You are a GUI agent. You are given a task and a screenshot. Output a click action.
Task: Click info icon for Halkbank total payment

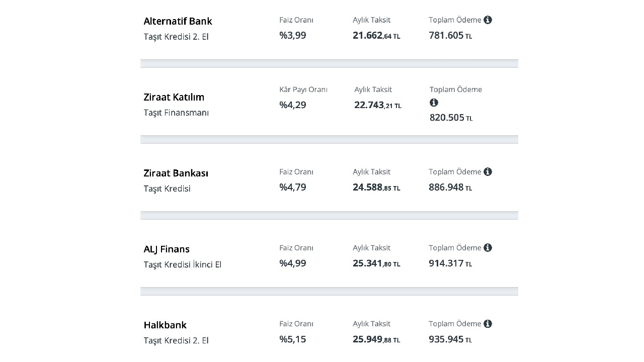pos(488,324)
